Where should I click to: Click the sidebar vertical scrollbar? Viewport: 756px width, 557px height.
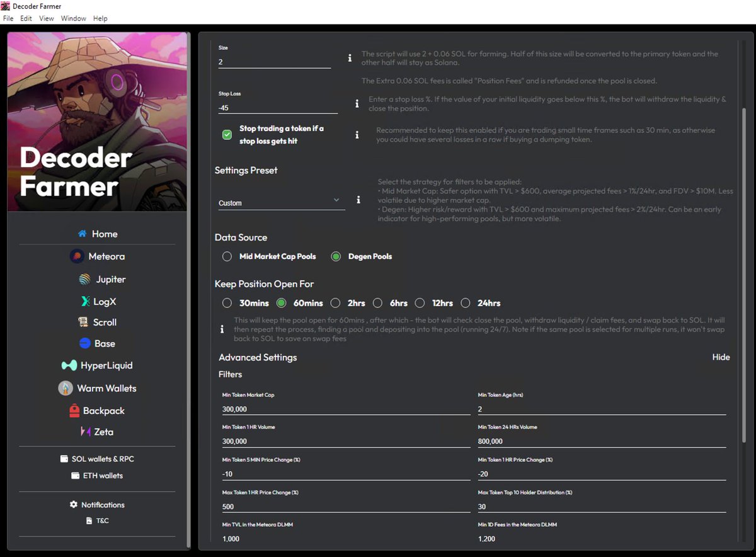tap(188, 290)
